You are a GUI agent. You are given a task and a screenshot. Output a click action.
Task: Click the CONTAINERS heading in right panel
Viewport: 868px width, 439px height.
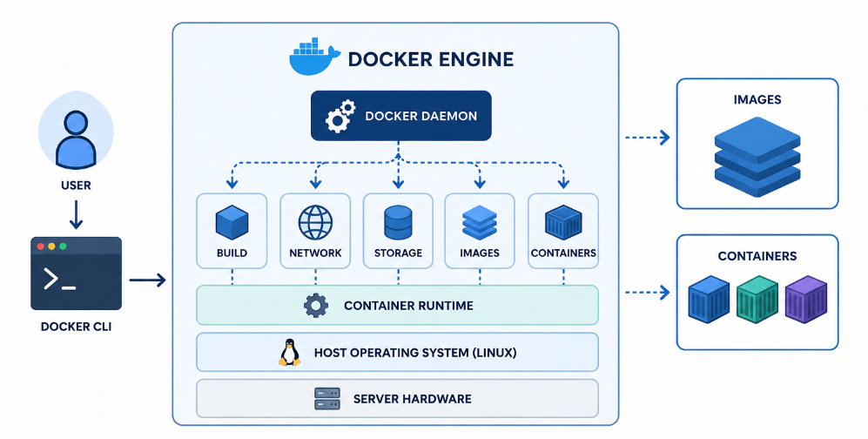(757, 256)
